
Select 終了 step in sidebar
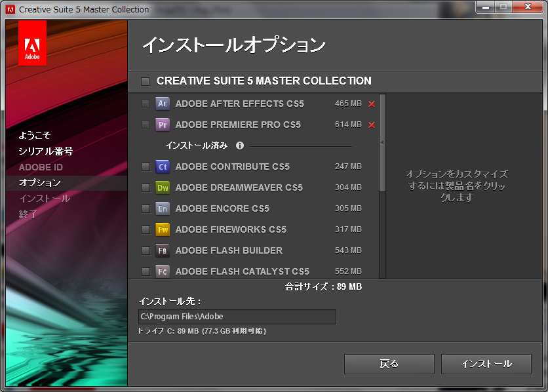tap(28, 214)
